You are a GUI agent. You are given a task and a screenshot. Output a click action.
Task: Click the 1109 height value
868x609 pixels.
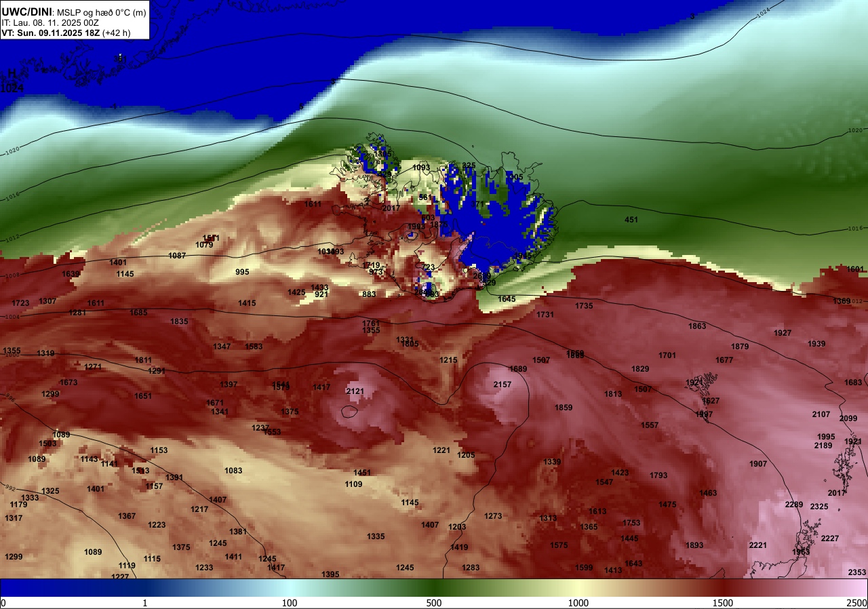(353, 484)
